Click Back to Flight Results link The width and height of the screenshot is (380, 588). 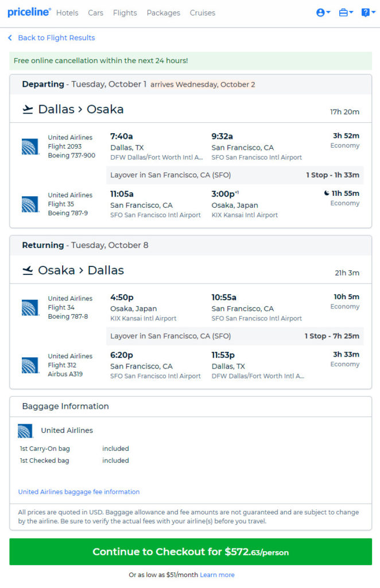pos(57,38)
